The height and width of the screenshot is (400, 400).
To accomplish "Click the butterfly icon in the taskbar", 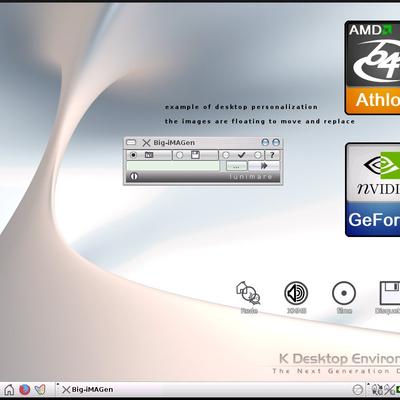I will click(40, 389).
